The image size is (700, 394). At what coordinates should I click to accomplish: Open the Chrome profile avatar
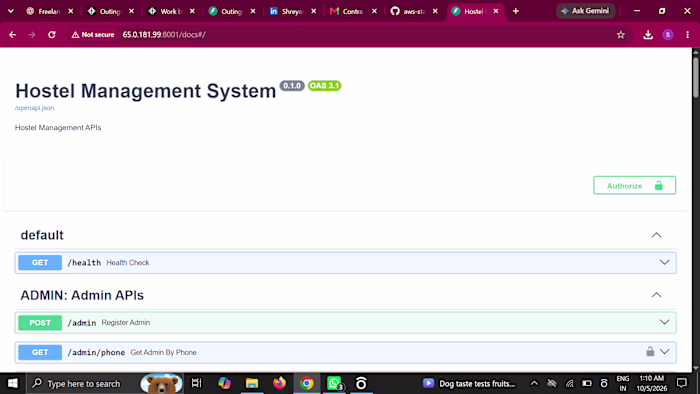[x=668, y=34]
